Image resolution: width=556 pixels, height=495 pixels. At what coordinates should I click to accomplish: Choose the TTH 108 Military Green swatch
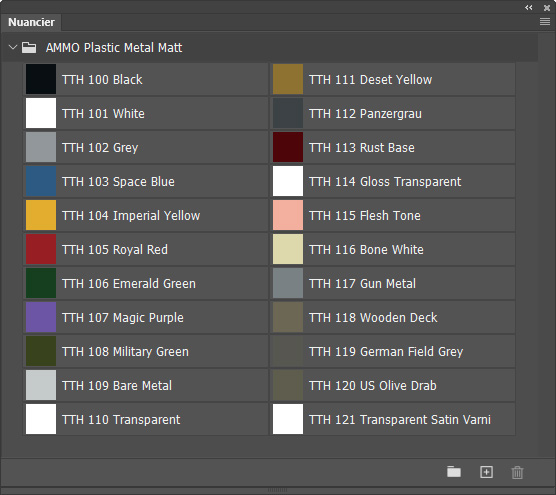pyautogui.click(x=41, y=351)
